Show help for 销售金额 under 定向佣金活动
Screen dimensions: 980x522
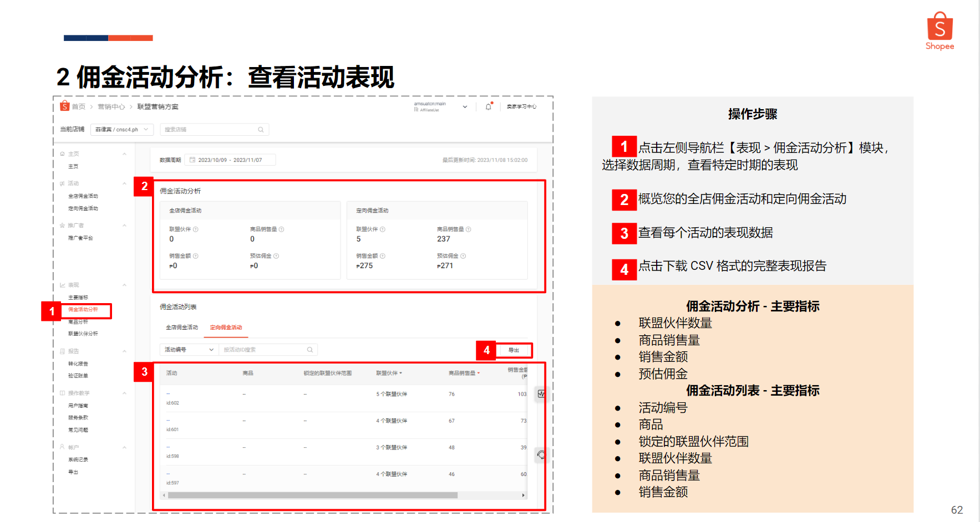(383, 256)
